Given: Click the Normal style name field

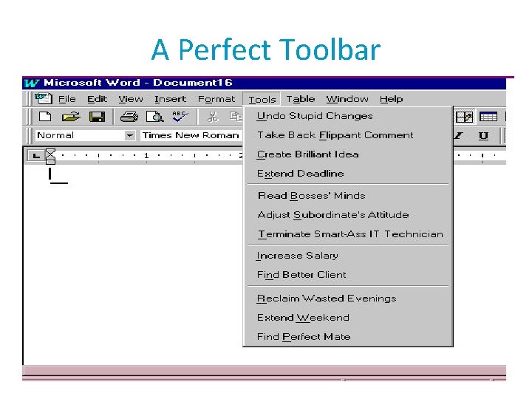Looking at the screenshot, I should (80, 135).
